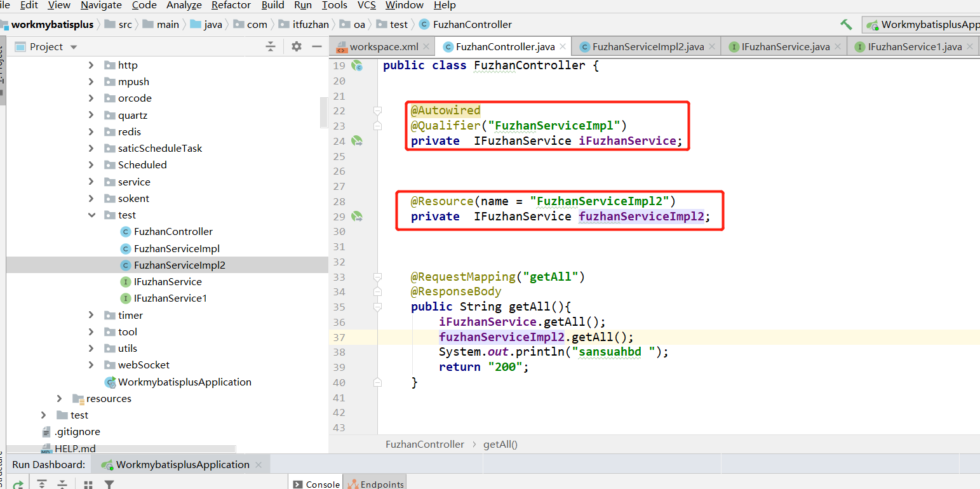
Task: Click itfuzhan in navigation breadcrumb
Action: tap(305, 24)
